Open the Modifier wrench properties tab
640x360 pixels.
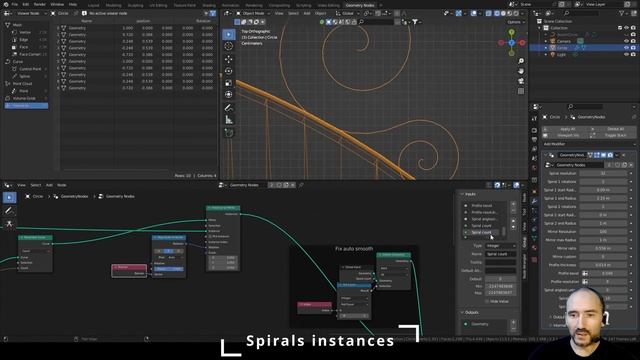[534, 201]
